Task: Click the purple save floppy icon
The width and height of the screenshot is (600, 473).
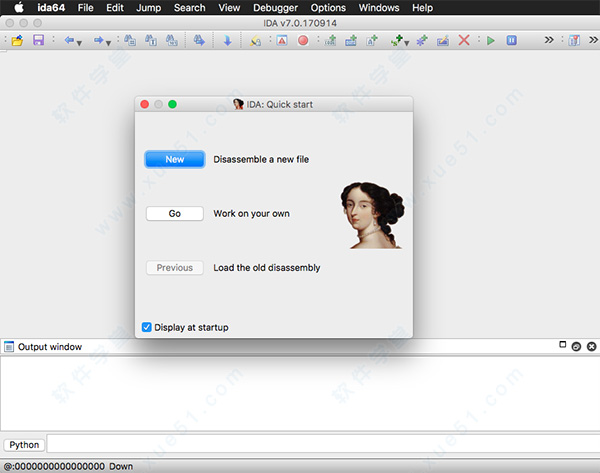Action: tap(39, 40)
